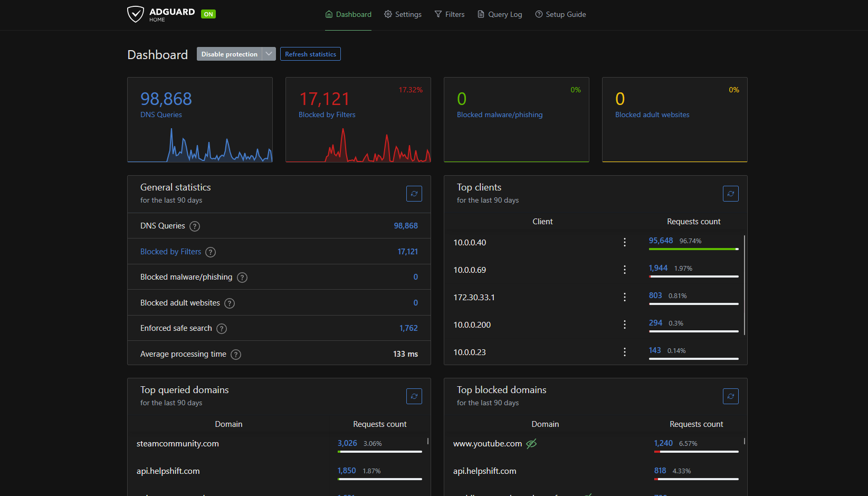868x496 pixels.
Task: Open the Blocked by Filters link in General statistics
Action: coord(170,252)
